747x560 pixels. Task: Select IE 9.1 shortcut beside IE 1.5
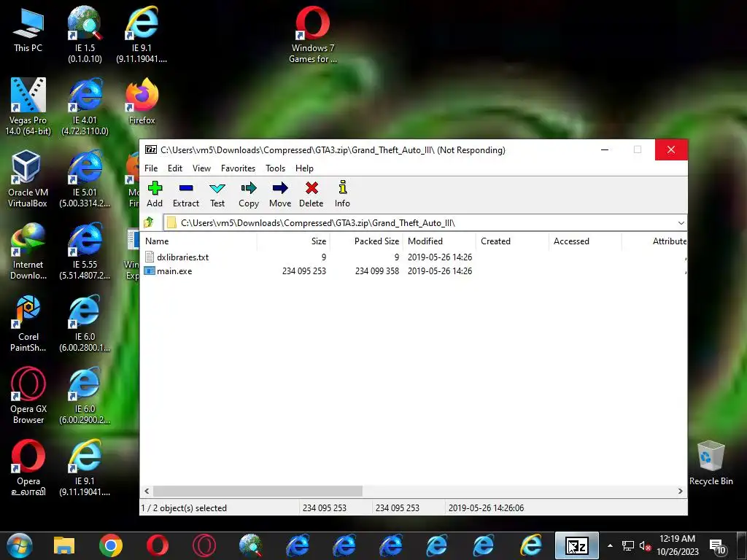click(x=142, y=34)
